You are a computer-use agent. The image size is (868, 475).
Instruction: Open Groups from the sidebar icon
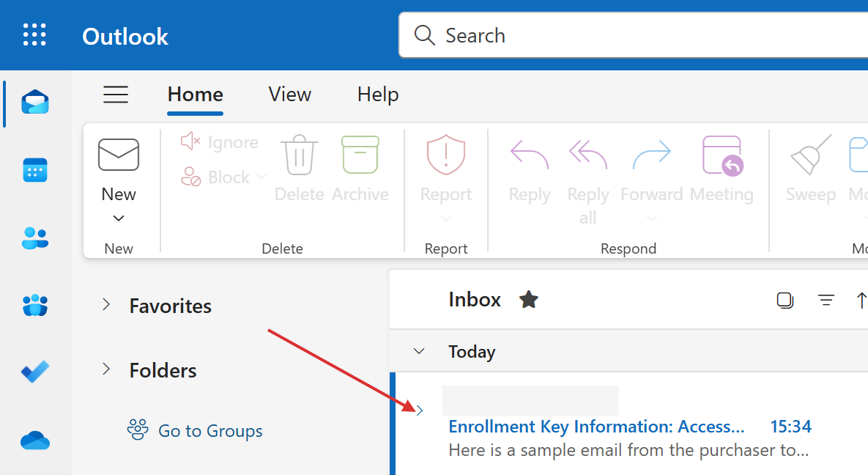pos(35,305)
